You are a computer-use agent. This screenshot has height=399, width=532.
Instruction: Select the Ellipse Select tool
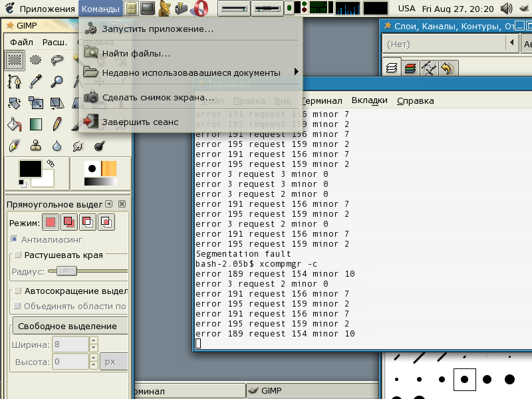pos(36,61)
